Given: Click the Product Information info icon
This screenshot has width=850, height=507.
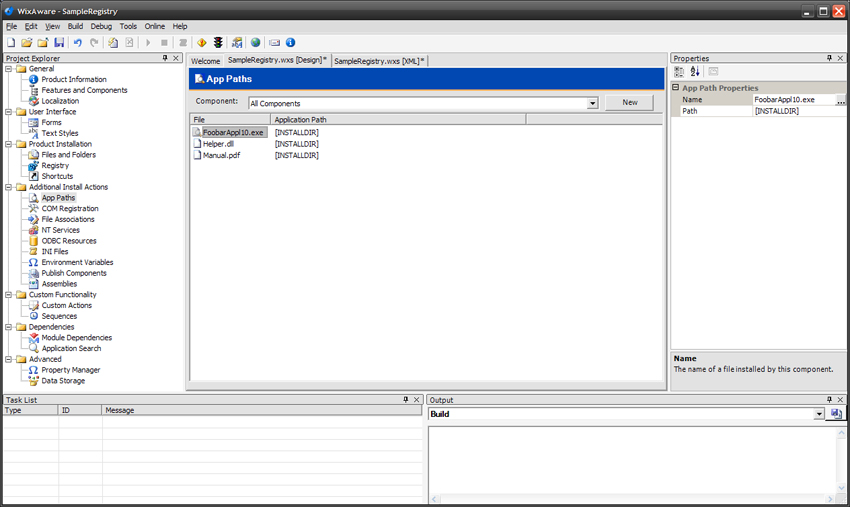Looking at the screenshot, I should [34, 79].
